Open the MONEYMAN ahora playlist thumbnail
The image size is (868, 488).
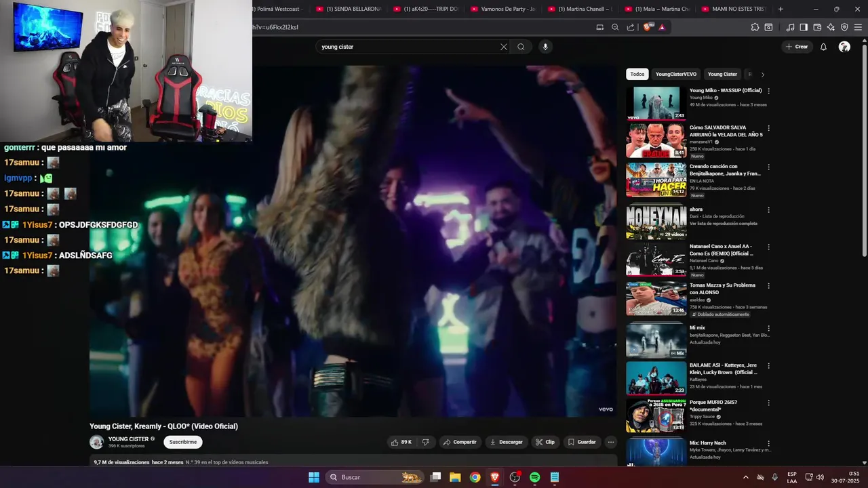pyautogui.click(x=656, y=222)
